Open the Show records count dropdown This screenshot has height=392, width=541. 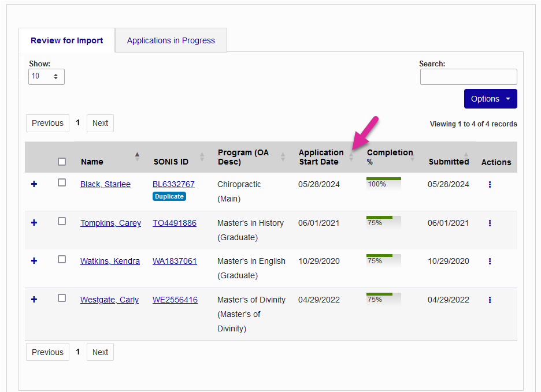[x=46, y=76]
